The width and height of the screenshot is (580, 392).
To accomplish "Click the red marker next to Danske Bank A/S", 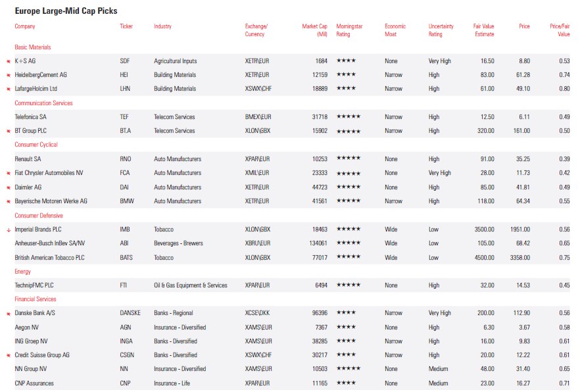I will click(8, 313).
